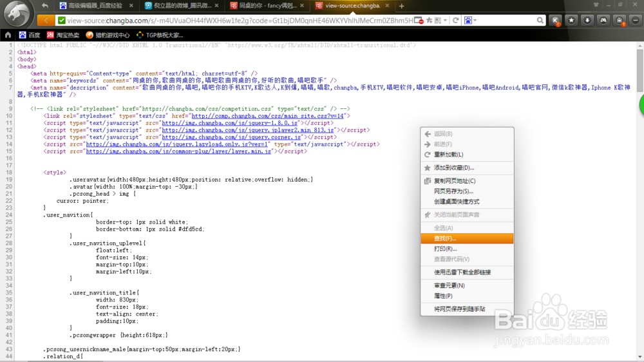The image size is (644, 362).
Task: Open a new tab with plus button
Action: pyautogui.click(x=401, y=6)
